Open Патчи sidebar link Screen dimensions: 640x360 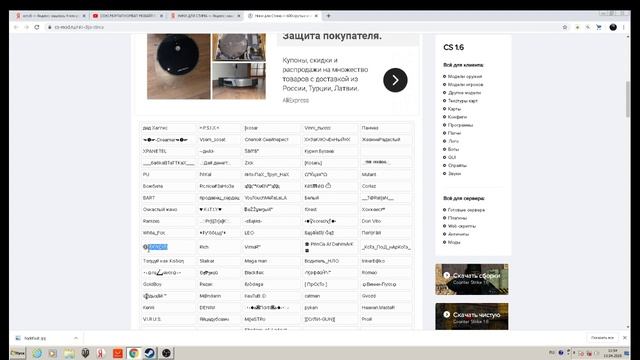coord(454,133)
